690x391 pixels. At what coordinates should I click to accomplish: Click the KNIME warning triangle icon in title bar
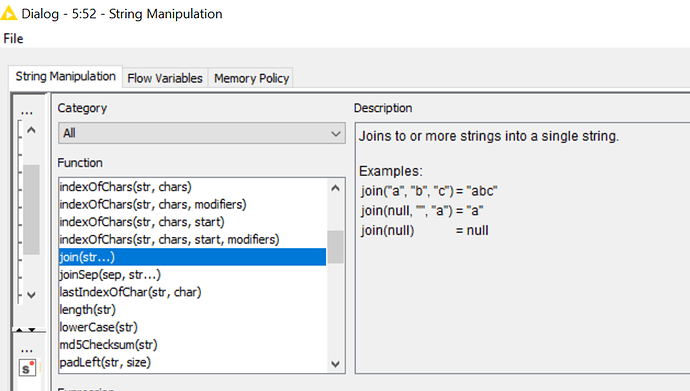[x=8, y=13]
